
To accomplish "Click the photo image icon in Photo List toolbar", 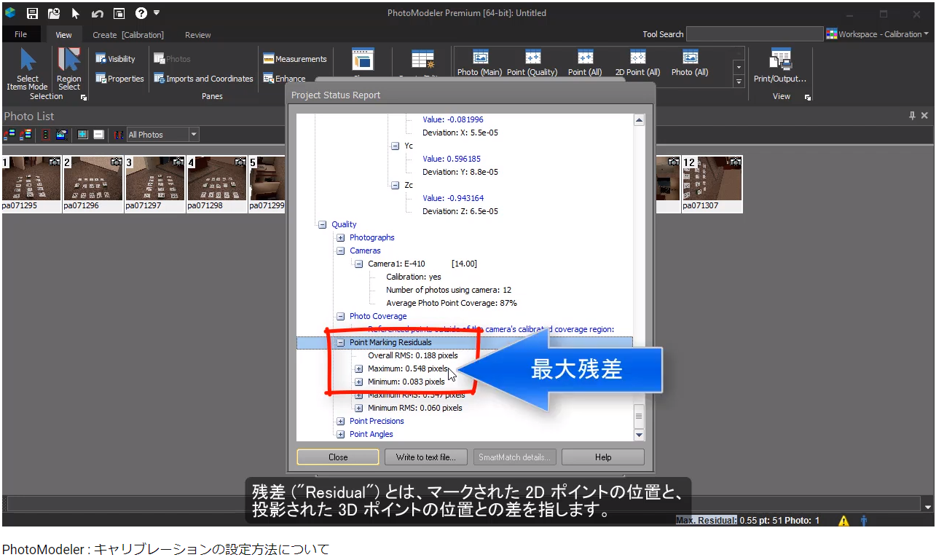I will [62, 135].
